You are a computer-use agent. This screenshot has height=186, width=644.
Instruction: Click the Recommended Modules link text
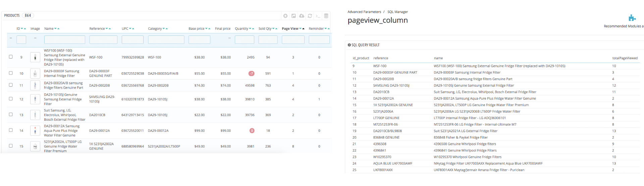[624, 26]
